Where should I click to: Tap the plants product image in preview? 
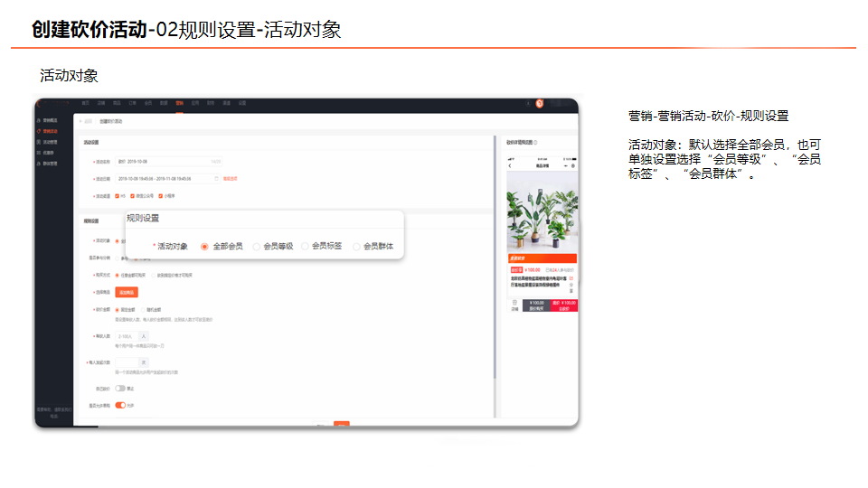pos(542,212)
